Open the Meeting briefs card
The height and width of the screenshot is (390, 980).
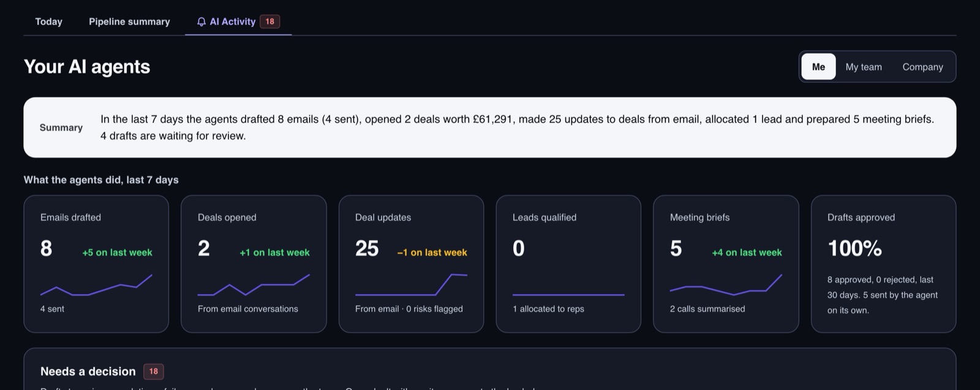pyautogui.click(x=726, y=264)
